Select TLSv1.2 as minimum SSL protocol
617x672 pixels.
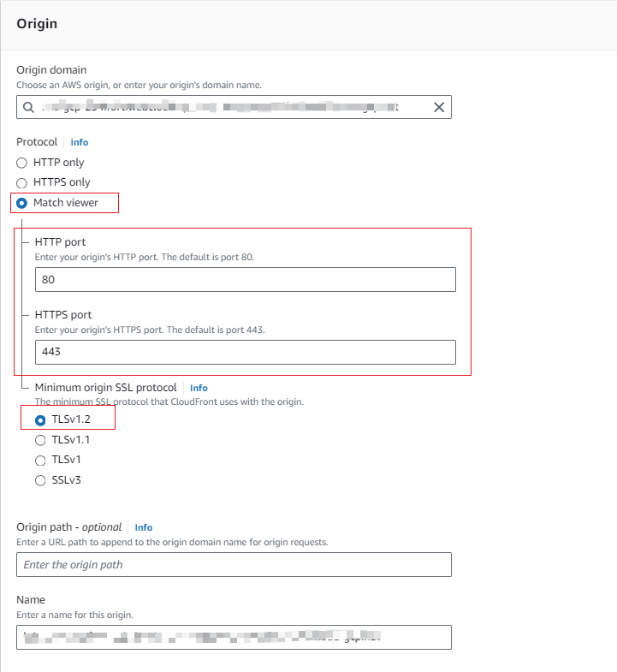(x=40, y=419)
